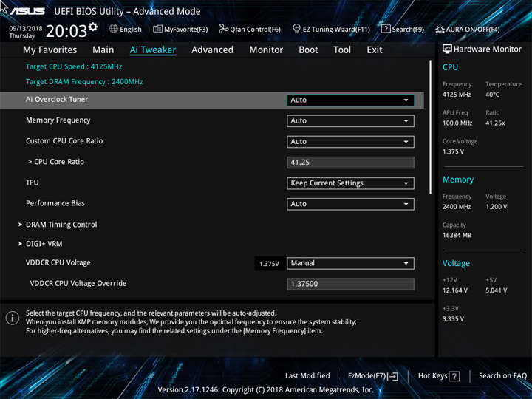Open the Performance Bias dropdown
The height and width of the screenshot is (399, 532).
[x=350, y=204]
